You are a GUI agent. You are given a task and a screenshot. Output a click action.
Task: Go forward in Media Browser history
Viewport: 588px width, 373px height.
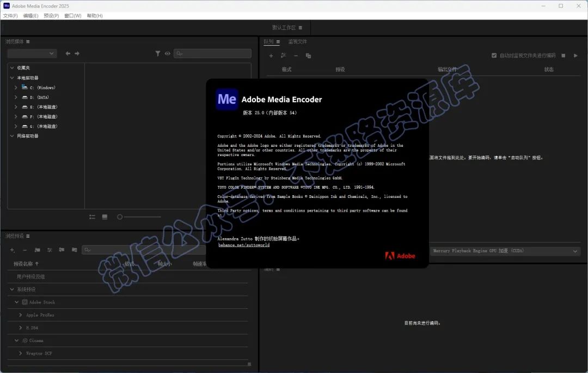(77, 53)
